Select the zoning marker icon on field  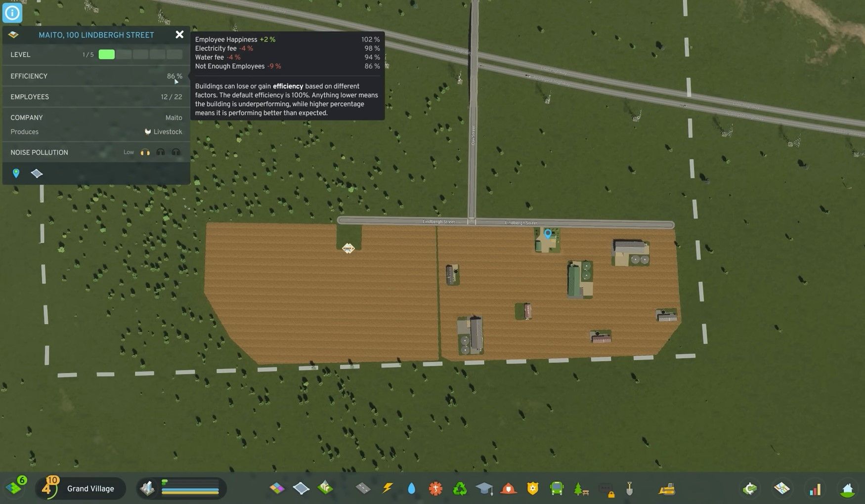(348, 248)
